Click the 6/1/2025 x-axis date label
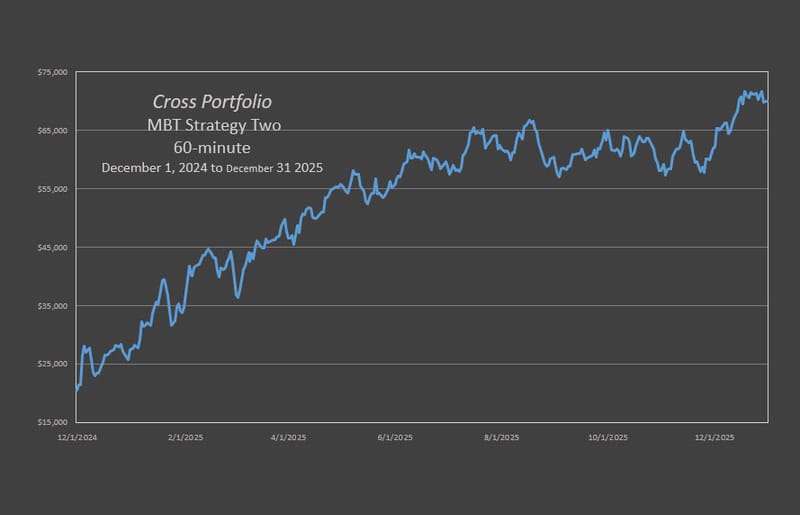The width and height of the screenshot is (800, 515). pyautogui.click(x=395, y=437)
